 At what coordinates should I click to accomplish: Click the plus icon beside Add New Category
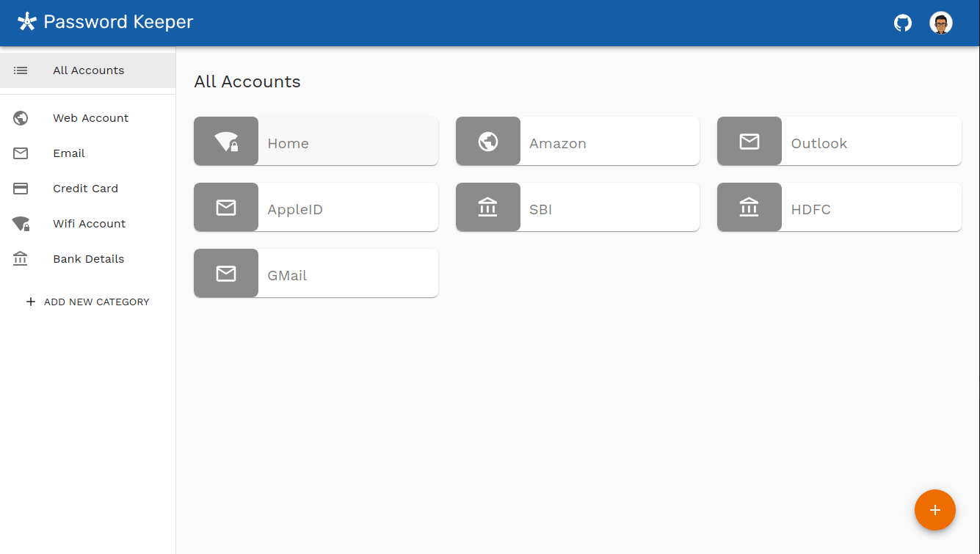(31, 302)
